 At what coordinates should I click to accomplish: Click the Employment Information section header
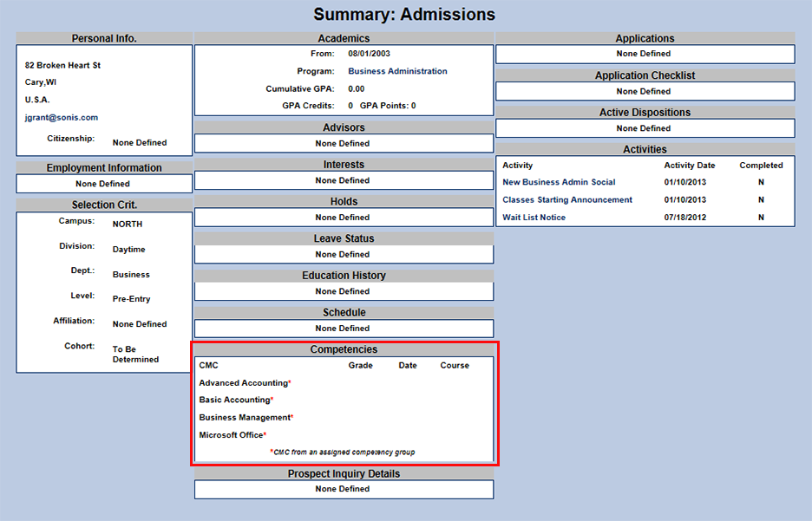click(x=104, y=167)
